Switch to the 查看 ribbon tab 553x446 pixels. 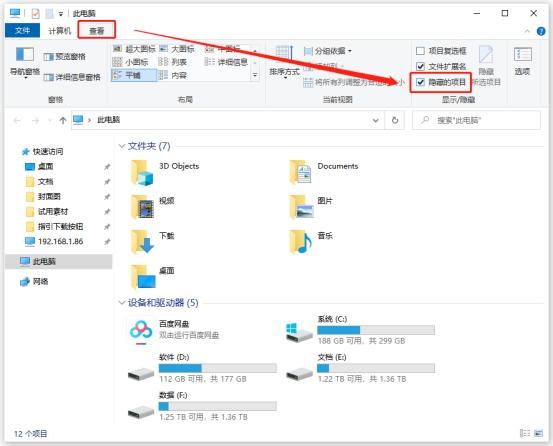[x=97, y=31]
